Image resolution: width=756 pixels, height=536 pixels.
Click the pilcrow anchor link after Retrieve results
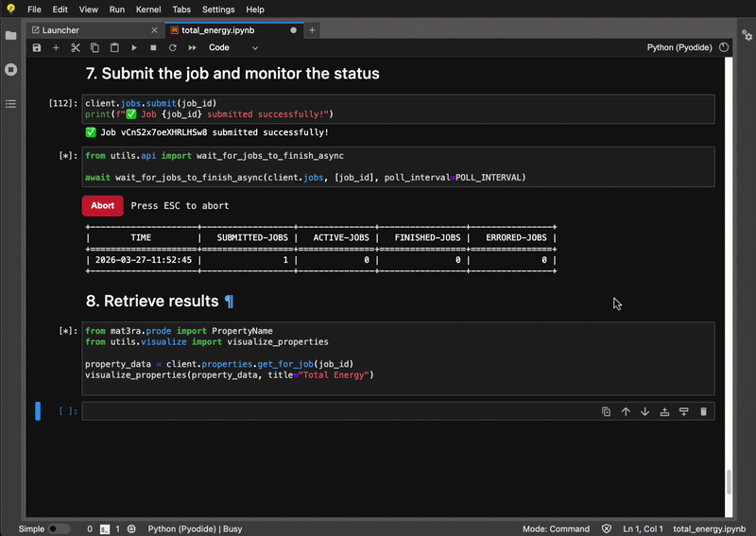230,301
